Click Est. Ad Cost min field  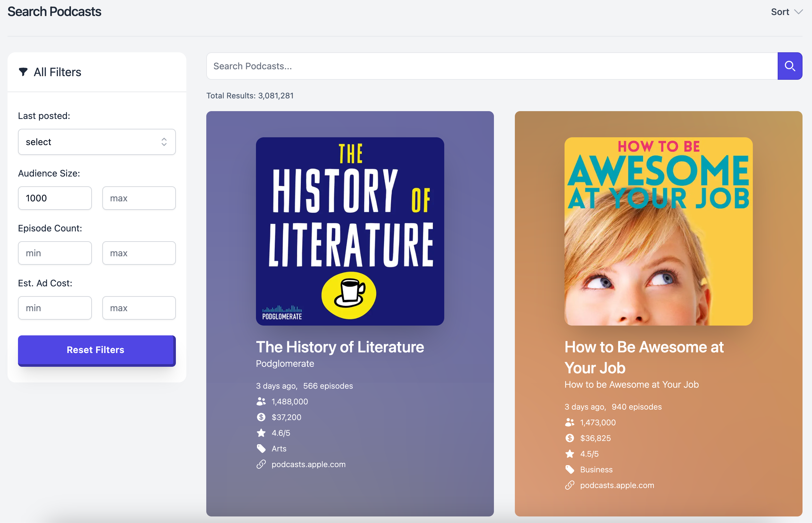point(55,308)
